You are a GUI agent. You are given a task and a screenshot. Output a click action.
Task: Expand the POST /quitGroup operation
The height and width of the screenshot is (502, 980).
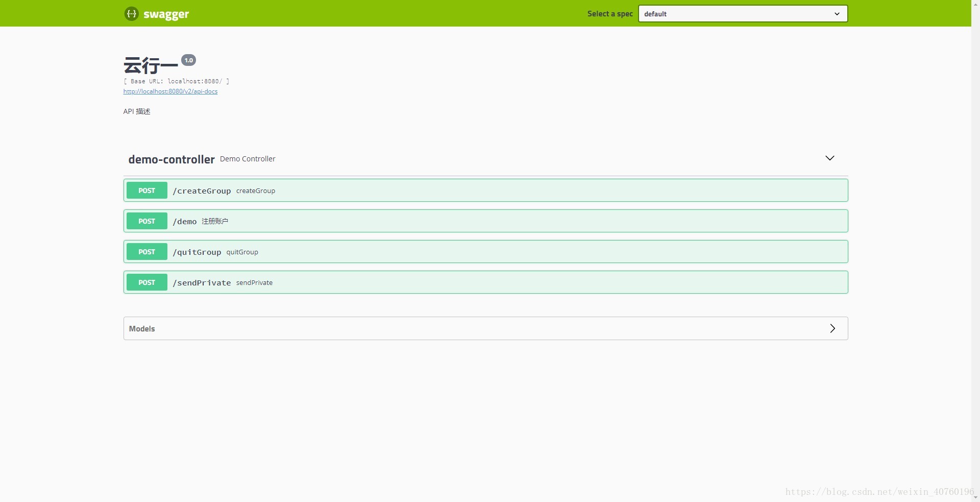485,252
